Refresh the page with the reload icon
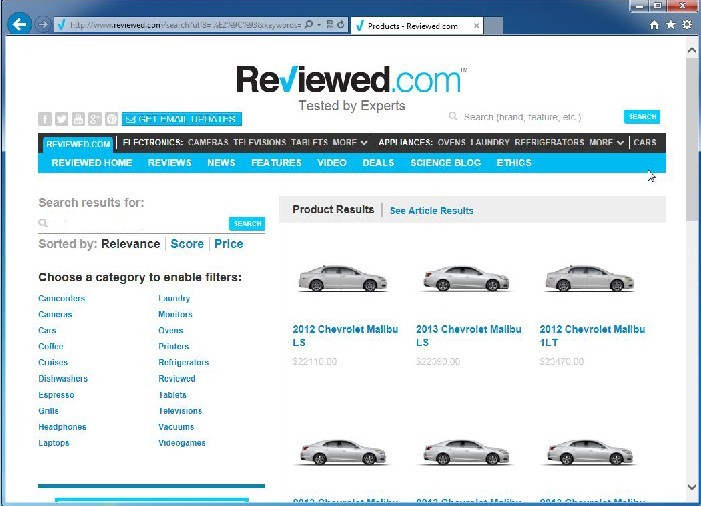 coord(341,24)
